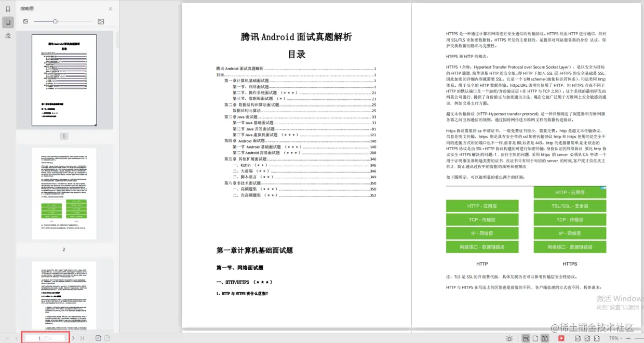Open the annotations panel icon in the sidebar

[8, 36]
